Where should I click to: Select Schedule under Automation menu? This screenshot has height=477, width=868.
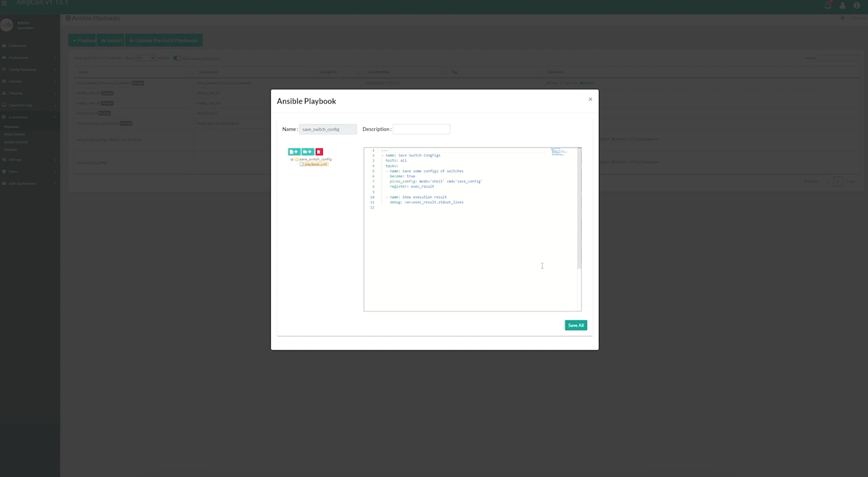pos(12,149)
